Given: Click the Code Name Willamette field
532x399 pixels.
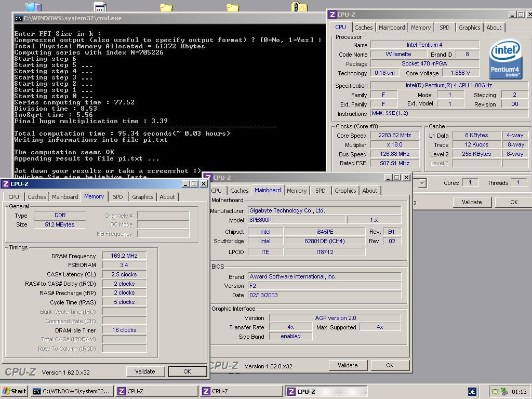Looking at the screenshot, I should (398, 54).
